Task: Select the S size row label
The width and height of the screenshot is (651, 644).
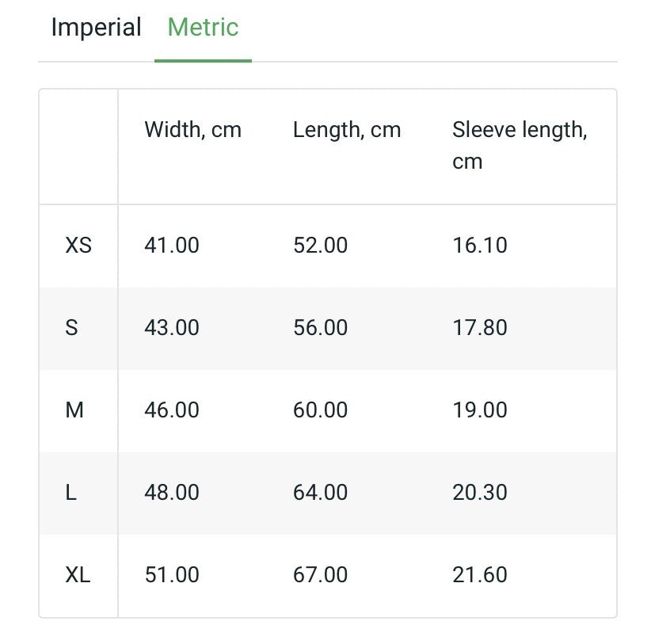Action: click(x=71, y=328)
